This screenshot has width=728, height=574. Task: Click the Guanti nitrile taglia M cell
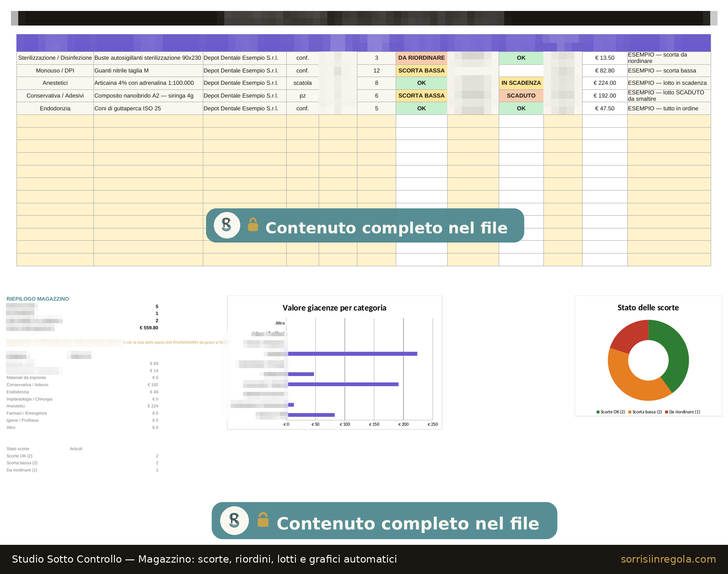click(148, 71)
